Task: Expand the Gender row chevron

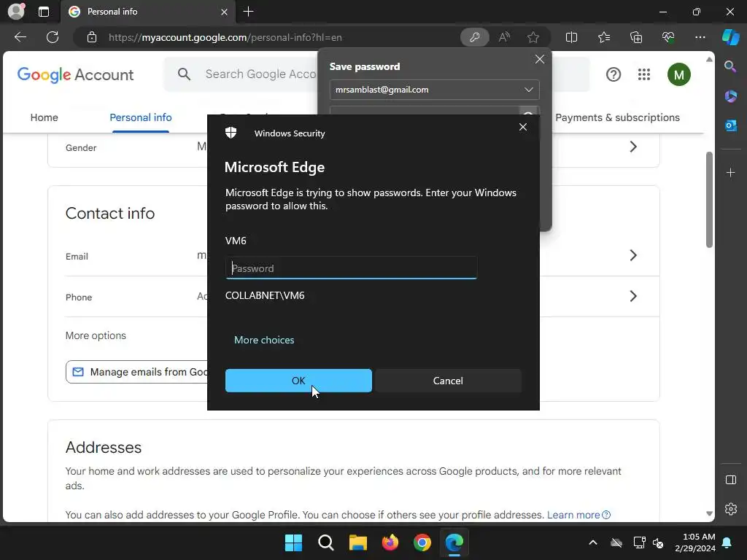Action: (633, 147)
